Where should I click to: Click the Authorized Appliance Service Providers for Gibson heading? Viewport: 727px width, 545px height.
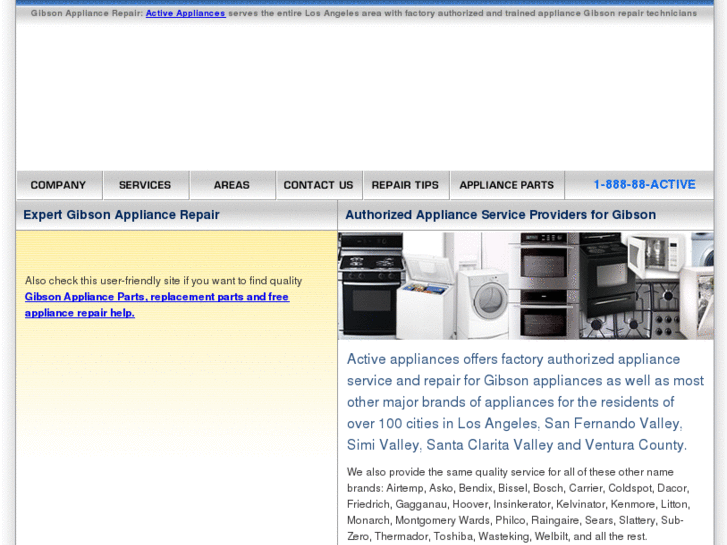click(x=500, y=215)
